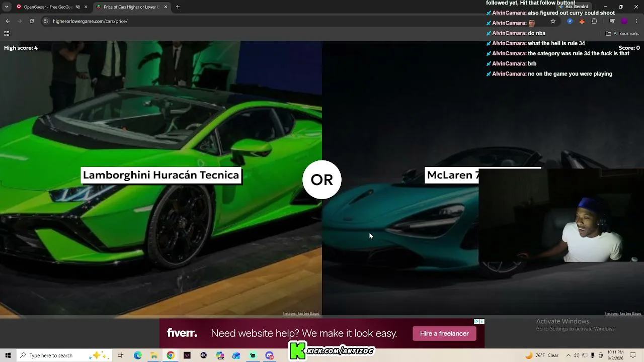Click the browser forward arrow
The height and width of the screenshot is (362, 644).
[20, 21]
